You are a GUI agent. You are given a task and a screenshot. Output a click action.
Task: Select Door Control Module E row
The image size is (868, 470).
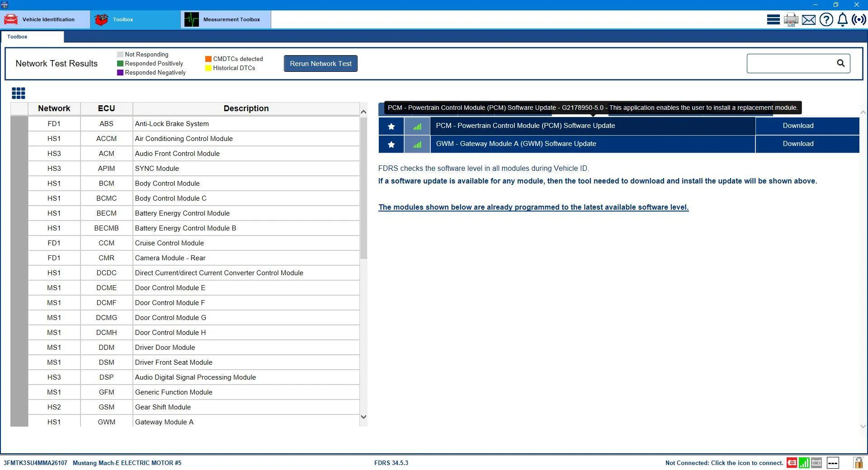pos(193,288)
